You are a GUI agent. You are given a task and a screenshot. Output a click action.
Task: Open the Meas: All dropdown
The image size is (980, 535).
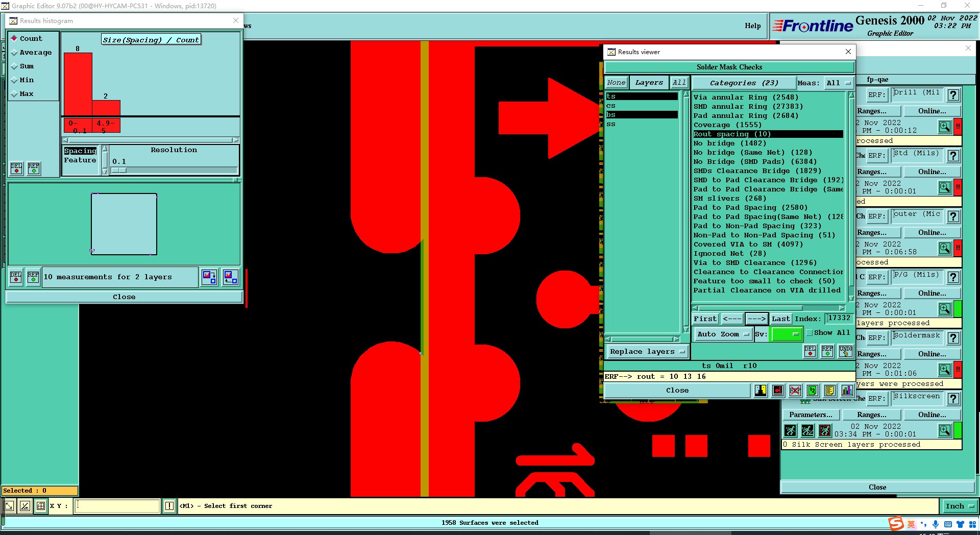click(839, 83)
